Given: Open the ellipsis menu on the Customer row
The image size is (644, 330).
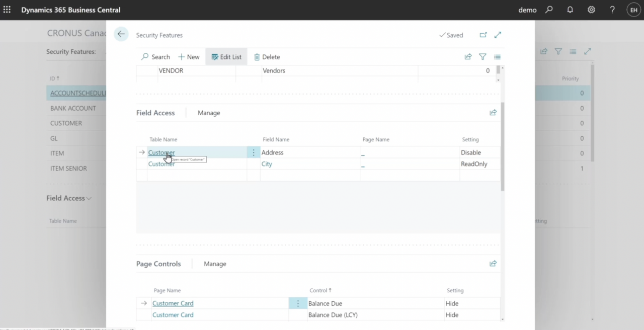Looking at the screenshot, I should coord(253,152).
